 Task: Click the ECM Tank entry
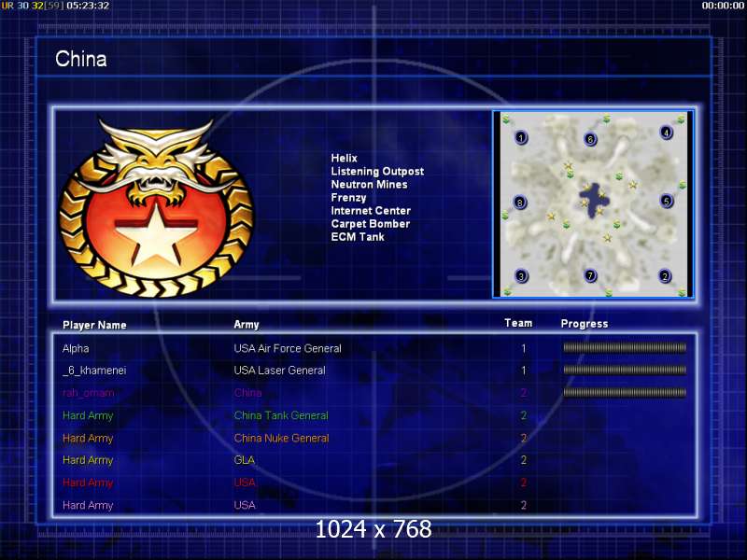pos(358,237)
